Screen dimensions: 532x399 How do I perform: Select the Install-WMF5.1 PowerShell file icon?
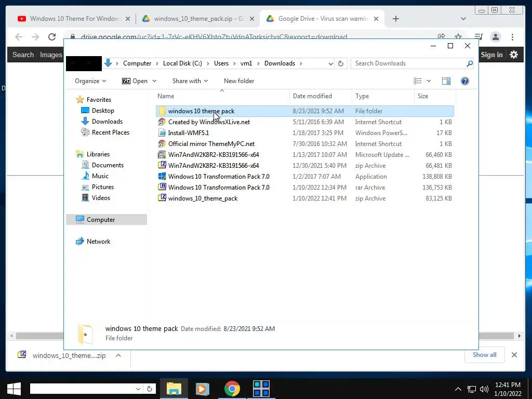click(162, 133)
